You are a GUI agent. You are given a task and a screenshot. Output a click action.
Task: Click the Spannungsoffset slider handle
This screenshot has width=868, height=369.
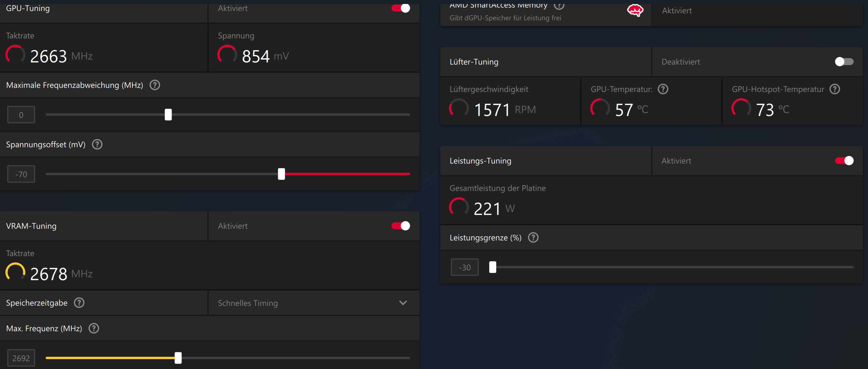click(281, 174)
